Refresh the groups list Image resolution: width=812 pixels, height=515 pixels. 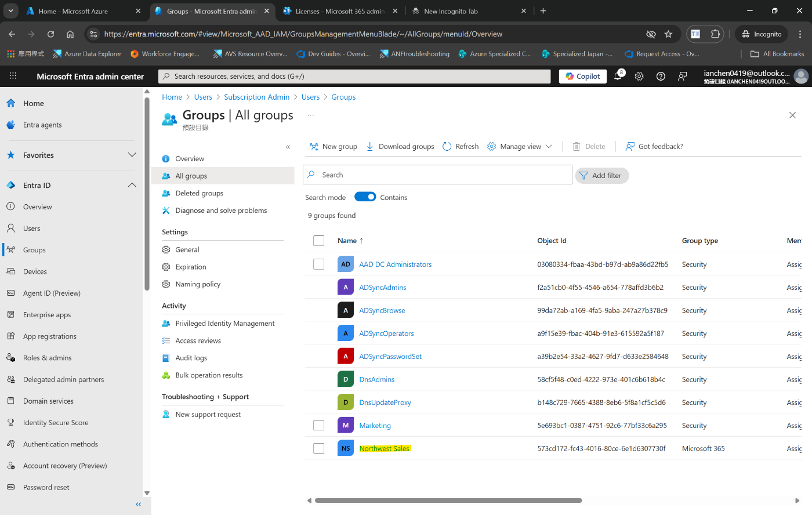point(461,146)
